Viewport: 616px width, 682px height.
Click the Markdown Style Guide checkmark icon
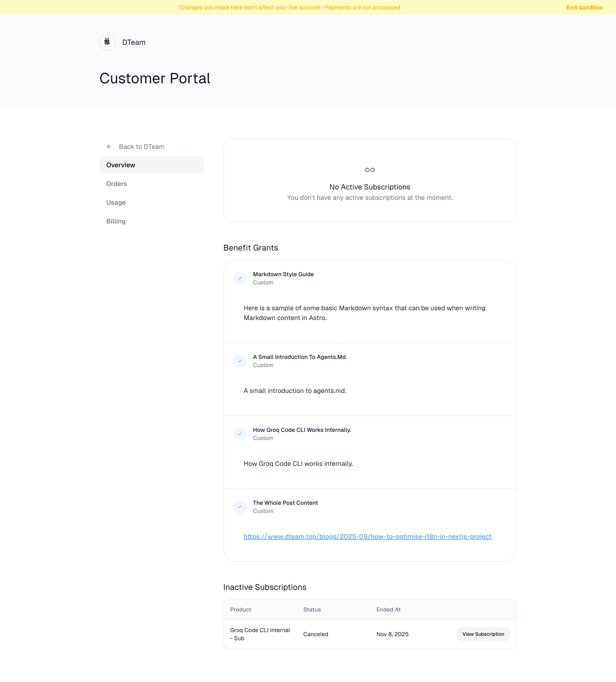(240, 278)
